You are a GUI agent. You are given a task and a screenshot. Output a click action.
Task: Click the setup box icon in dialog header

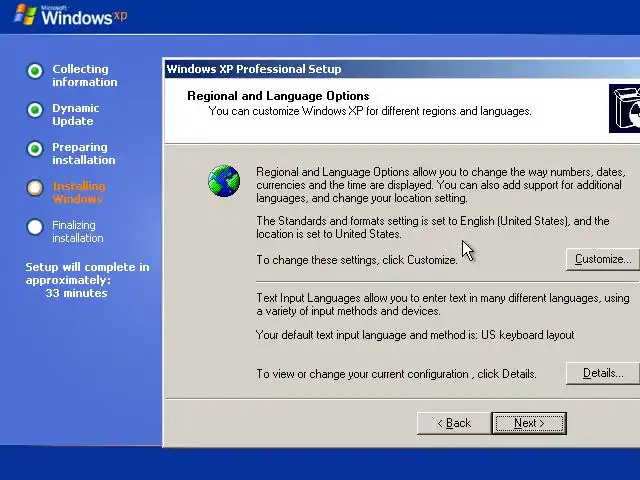coord(624,109)
